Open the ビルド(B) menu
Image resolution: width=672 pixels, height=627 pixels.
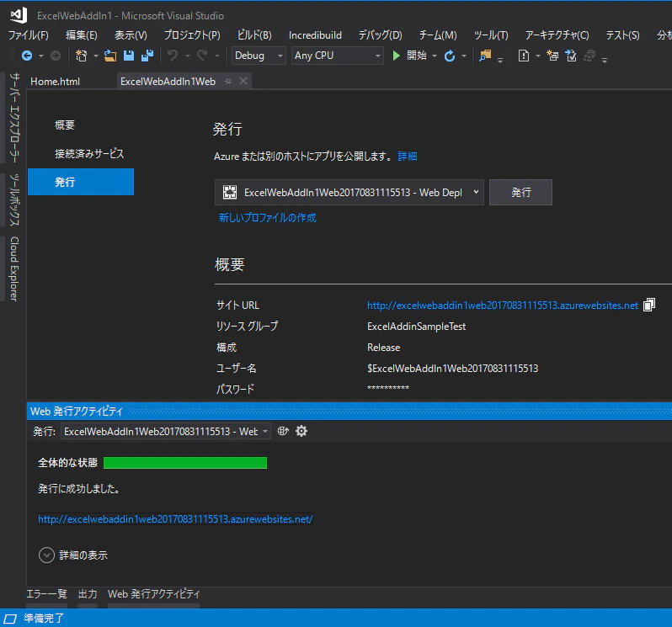click(x=254, y=35)
